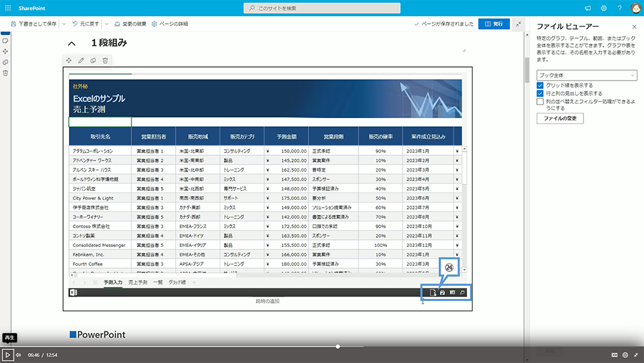Click the web part edit pencil icon
Screen dimensions: 644x363
81,61
